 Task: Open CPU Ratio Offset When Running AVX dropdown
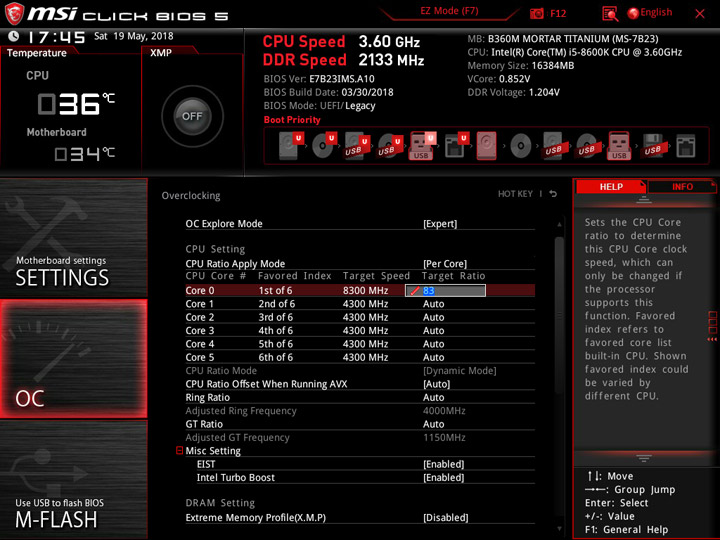click(x=436, y=384)
